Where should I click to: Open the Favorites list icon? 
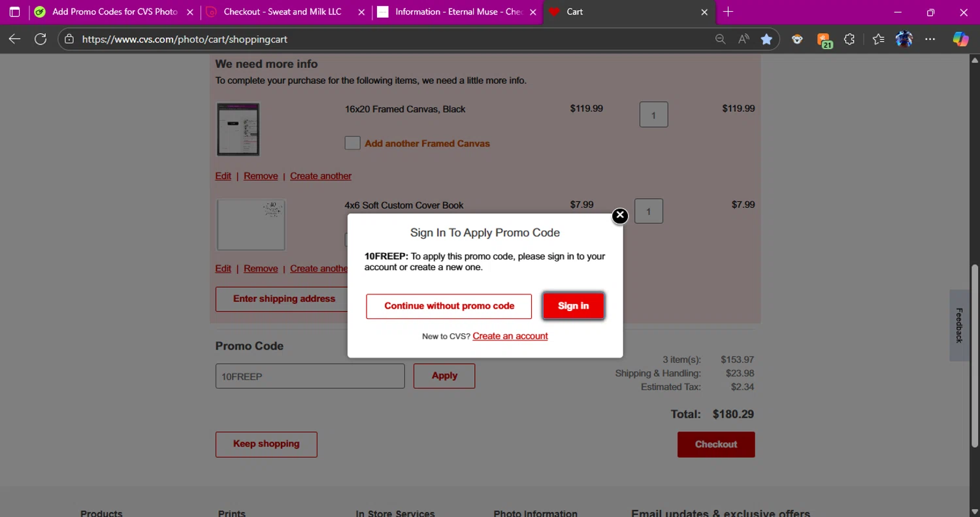click(878, 39)
